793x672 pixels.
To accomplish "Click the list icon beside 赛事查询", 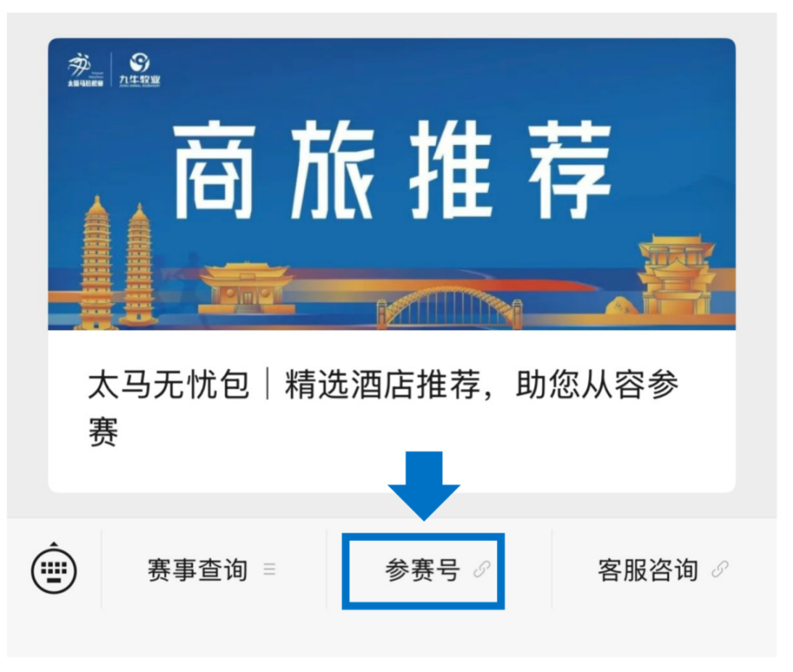I will pos(270,570).
